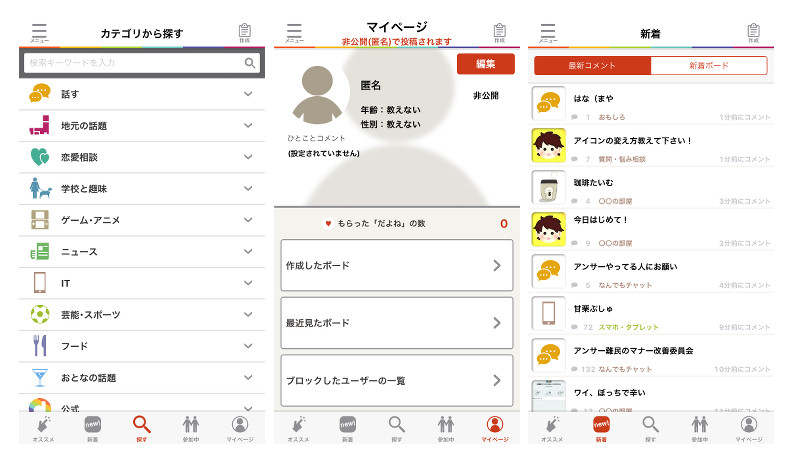This screenshot has height=459, width=800.
Task: Tap the create clipboard icon on マイページ screen
Action: (x=500, y=33)
